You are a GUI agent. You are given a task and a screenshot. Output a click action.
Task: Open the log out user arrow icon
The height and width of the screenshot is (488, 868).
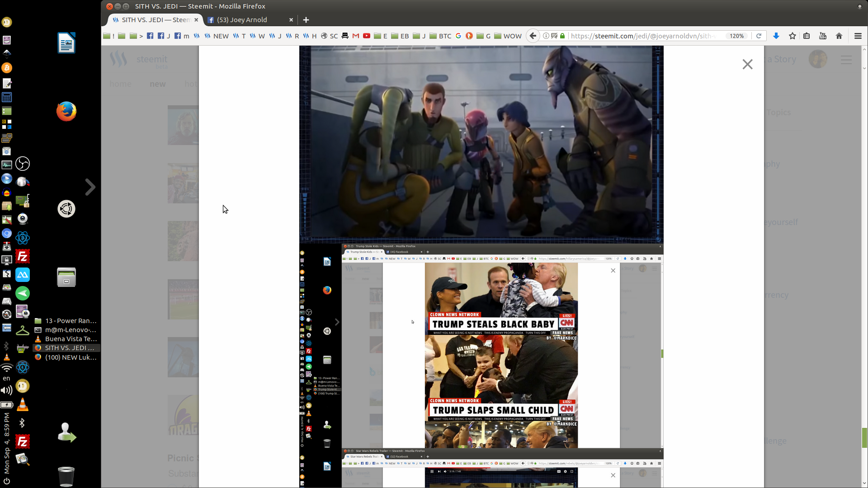click(66, 432)
